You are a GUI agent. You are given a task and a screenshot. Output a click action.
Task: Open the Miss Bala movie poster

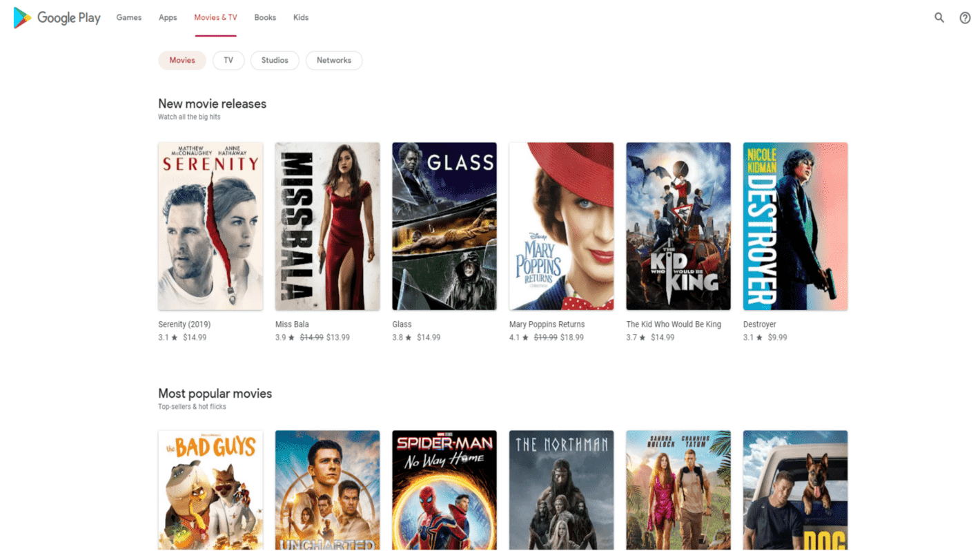tap(327, 226)
